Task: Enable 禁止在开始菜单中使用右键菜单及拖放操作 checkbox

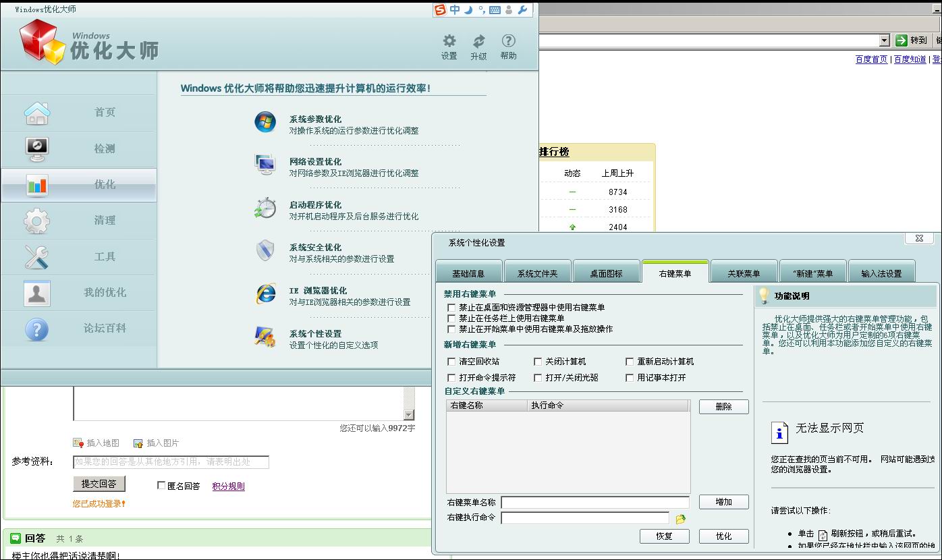Action: (452, 329)
